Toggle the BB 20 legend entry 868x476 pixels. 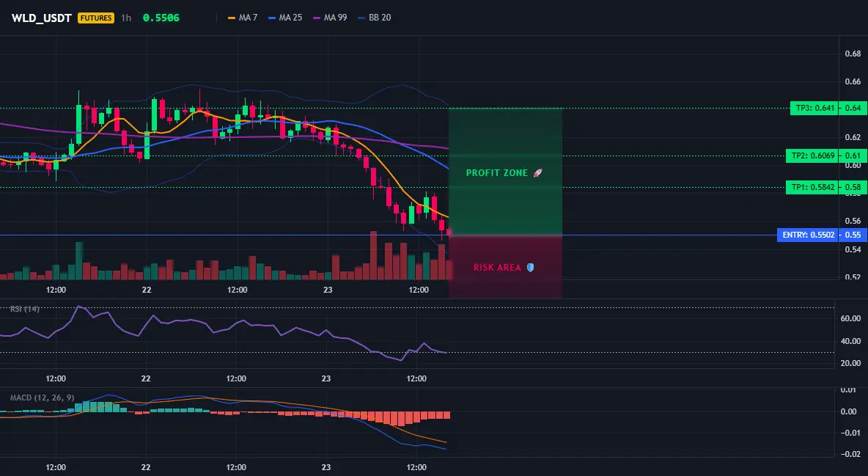pyautogui.click(x=374, y=18)
